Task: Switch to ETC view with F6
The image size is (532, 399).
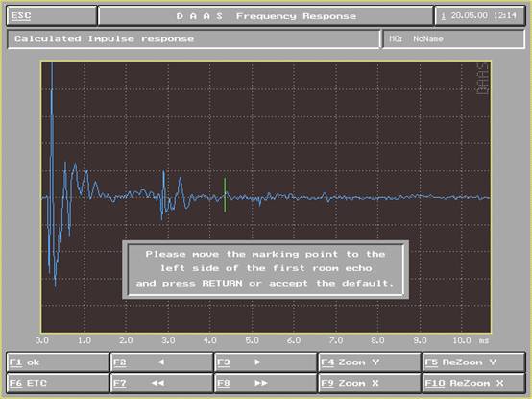Action: click(x=58, y=383)
